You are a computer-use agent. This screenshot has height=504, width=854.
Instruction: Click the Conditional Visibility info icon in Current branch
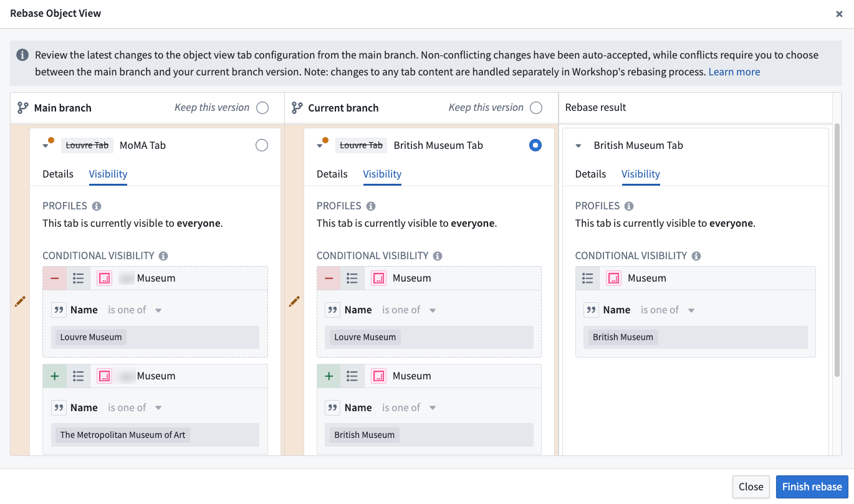[438, 256]
